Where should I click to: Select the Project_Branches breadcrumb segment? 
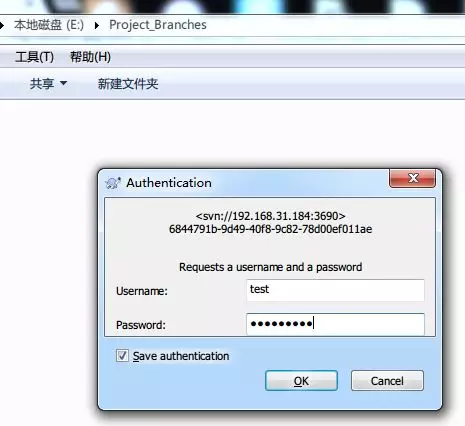coord(158,25)
